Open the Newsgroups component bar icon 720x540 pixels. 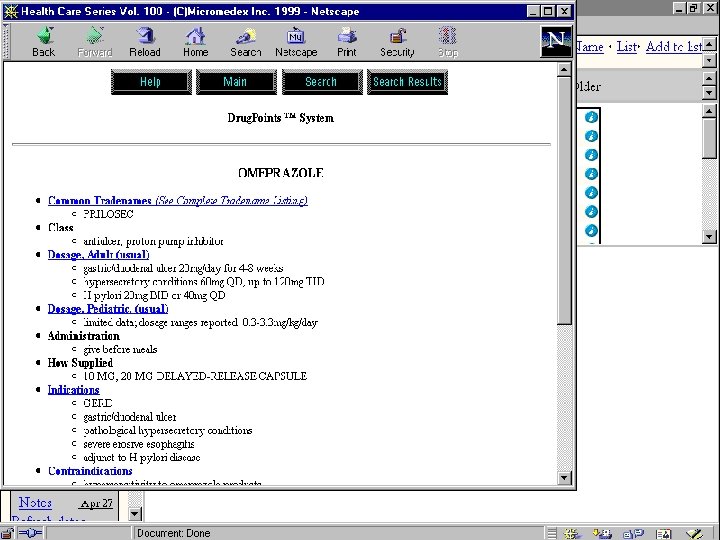click(633, 534)
